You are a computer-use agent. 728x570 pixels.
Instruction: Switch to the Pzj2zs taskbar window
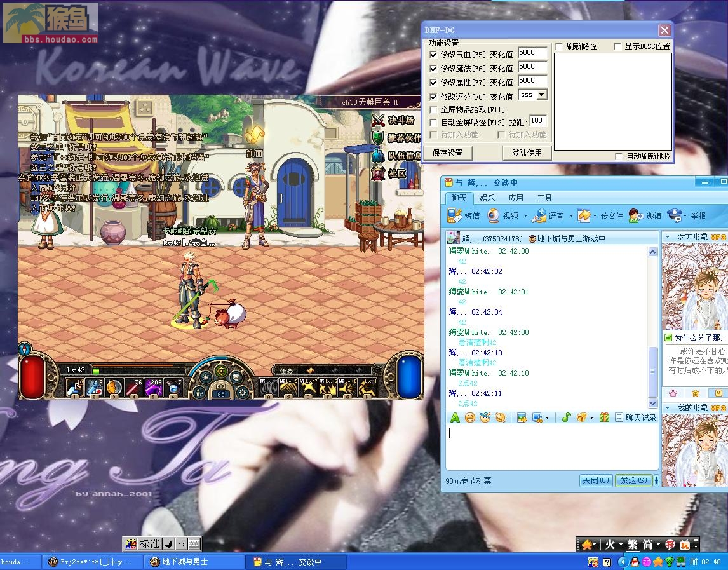[93, 562]
